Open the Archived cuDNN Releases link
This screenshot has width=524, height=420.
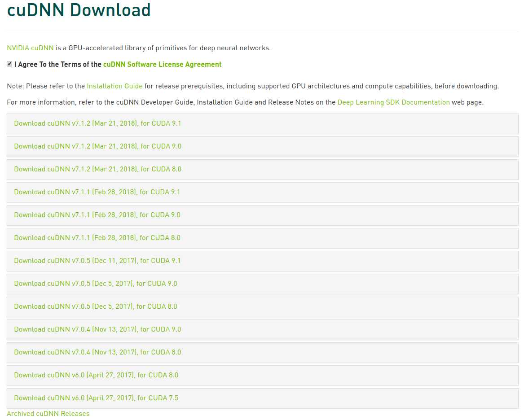pos(48,414)
